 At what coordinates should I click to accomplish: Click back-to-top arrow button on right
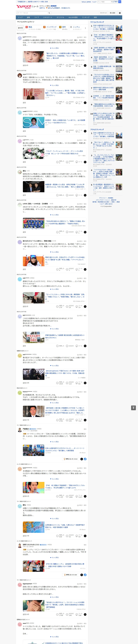[133, 408]
